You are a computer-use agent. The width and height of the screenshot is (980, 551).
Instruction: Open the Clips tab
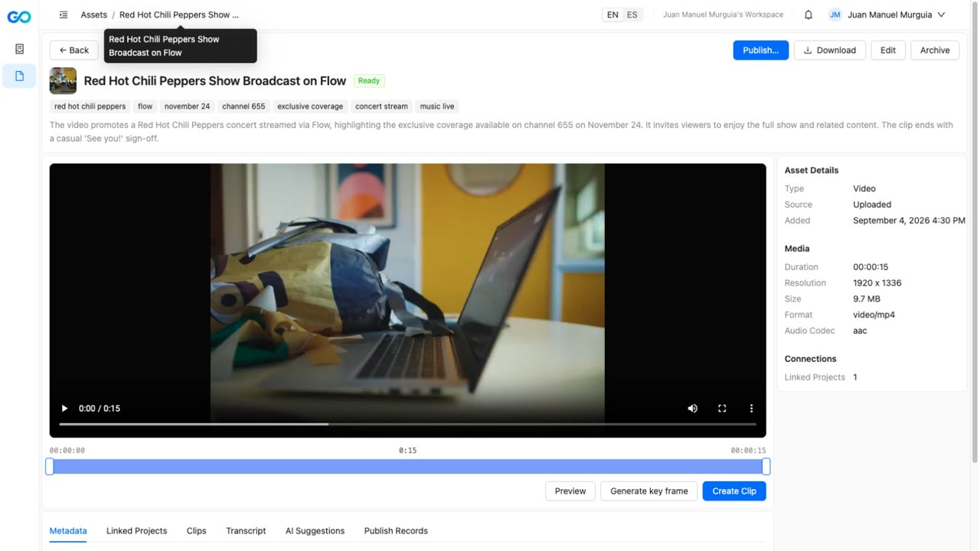pos(197,531)
